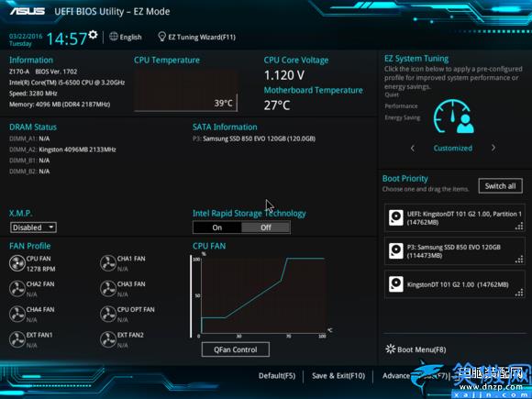532x399 pixels.
Task: Click the EZ Tuning Wizard lightbulb icon
Action: [x=161, y=37]
